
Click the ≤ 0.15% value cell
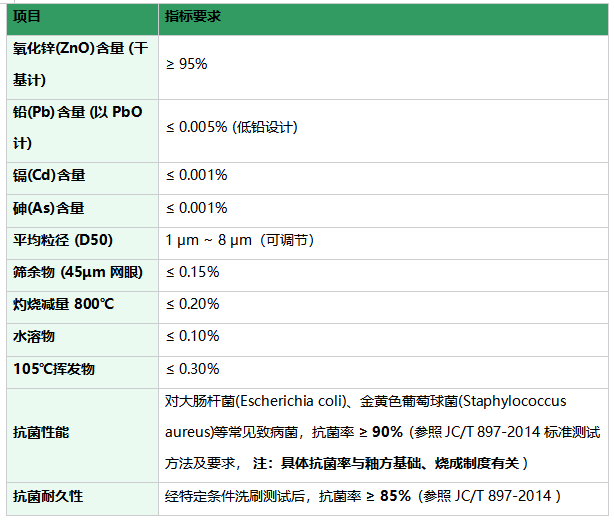383,275
